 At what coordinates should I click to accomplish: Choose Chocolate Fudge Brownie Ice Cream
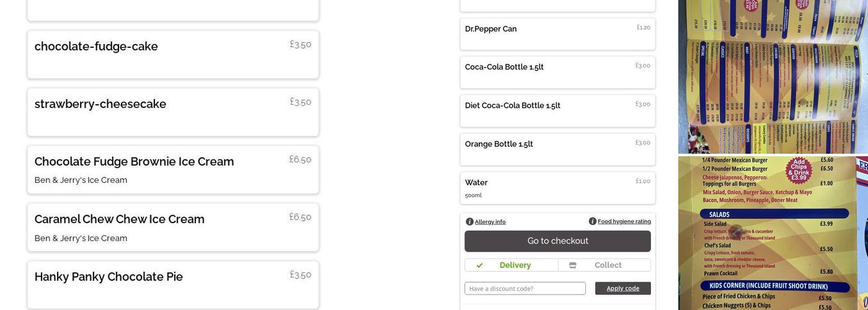click(x=173, y=170)
